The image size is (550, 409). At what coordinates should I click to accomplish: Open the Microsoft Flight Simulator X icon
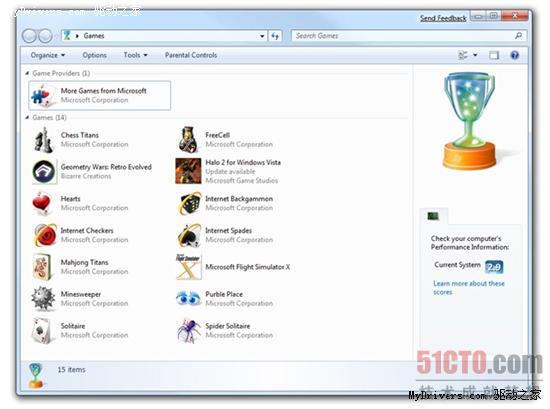click(x=188, y=267)
